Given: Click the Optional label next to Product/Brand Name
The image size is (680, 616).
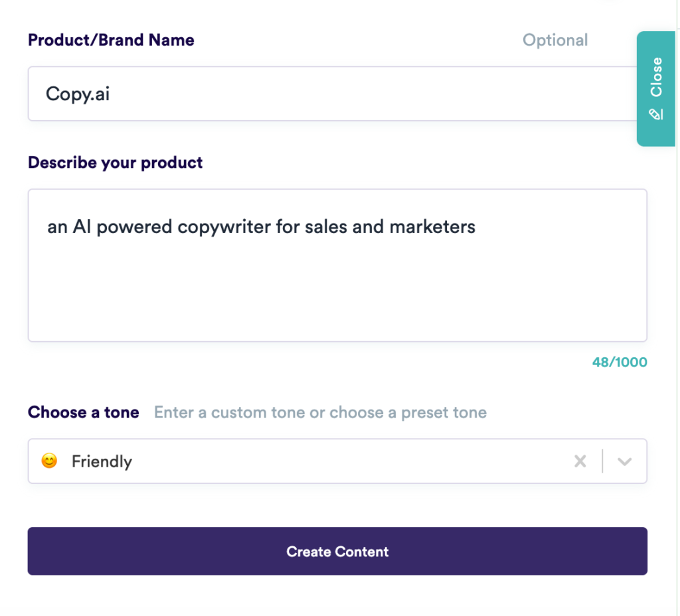Looking at the screenshot, I should click(555, 40).
